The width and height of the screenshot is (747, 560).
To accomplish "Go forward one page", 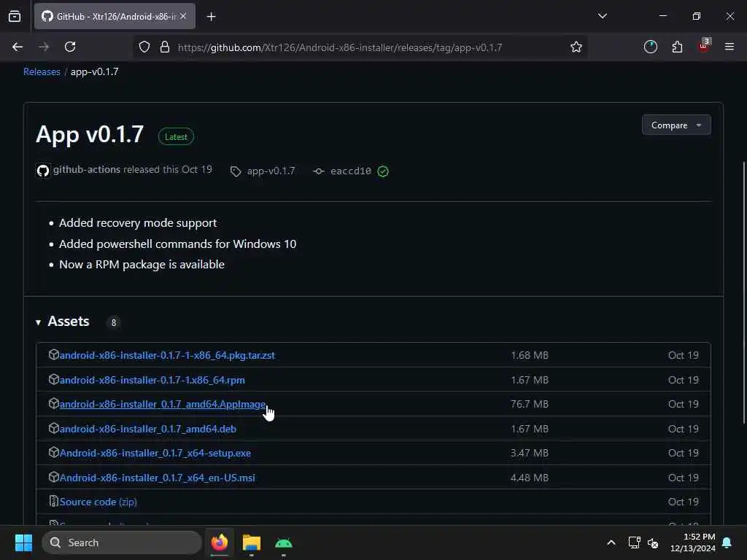I will tap(44, 47).
